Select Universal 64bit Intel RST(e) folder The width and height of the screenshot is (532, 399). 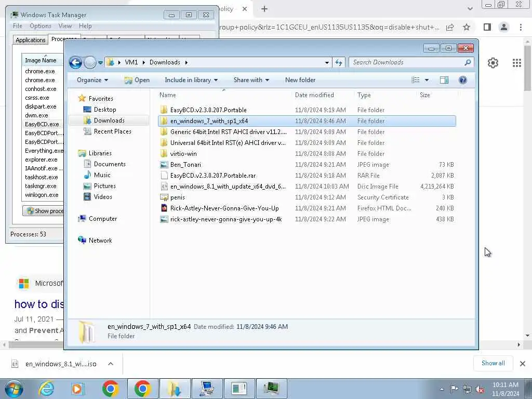307,143
